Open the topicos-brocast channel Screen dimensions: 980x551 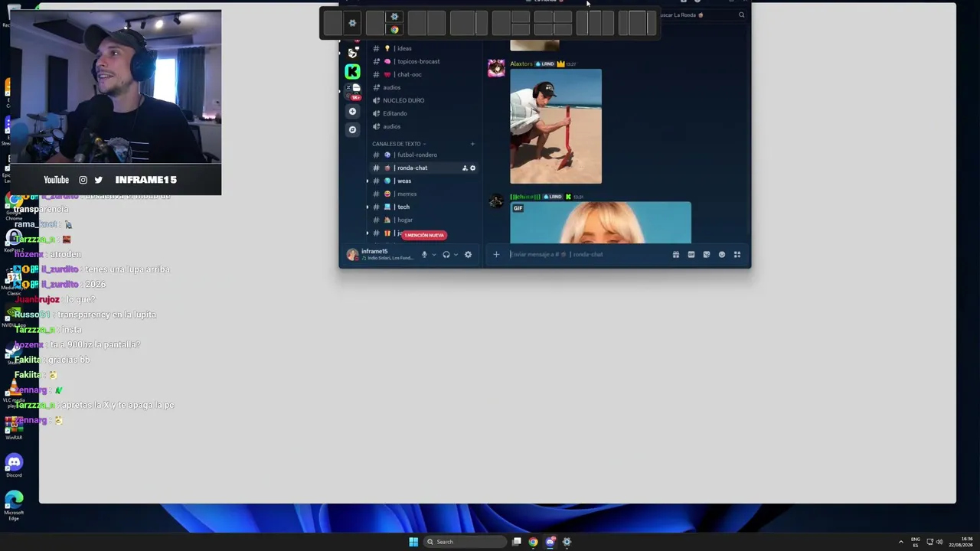click(x=423, y=61)
